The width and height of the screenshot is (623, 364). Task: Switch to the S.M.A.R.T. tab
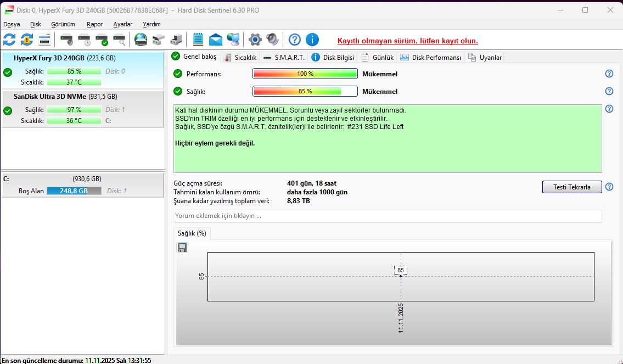coord(284,57)
